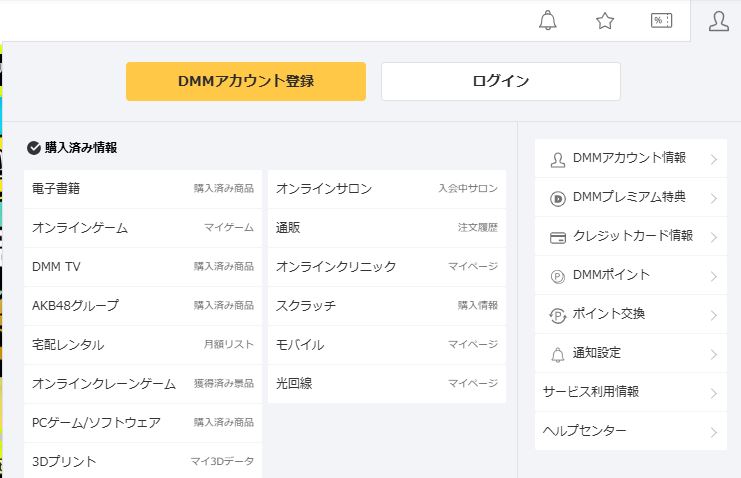Click the DMMアカウント登録 button

coord(246,81)
